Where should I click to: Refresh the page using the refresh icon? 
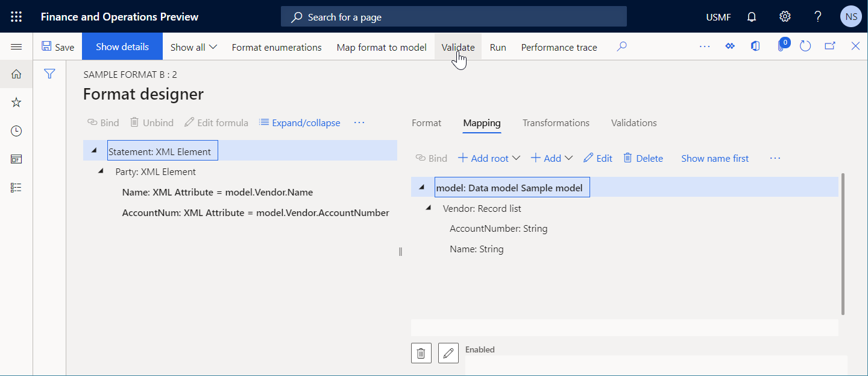click(805, 45)
